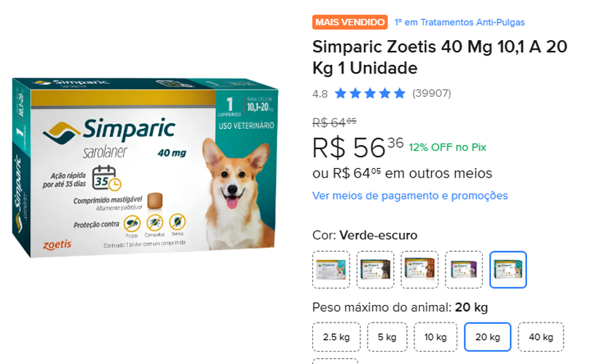
Task: Choose the 40 kg weight option
Action: pos(541,337)
